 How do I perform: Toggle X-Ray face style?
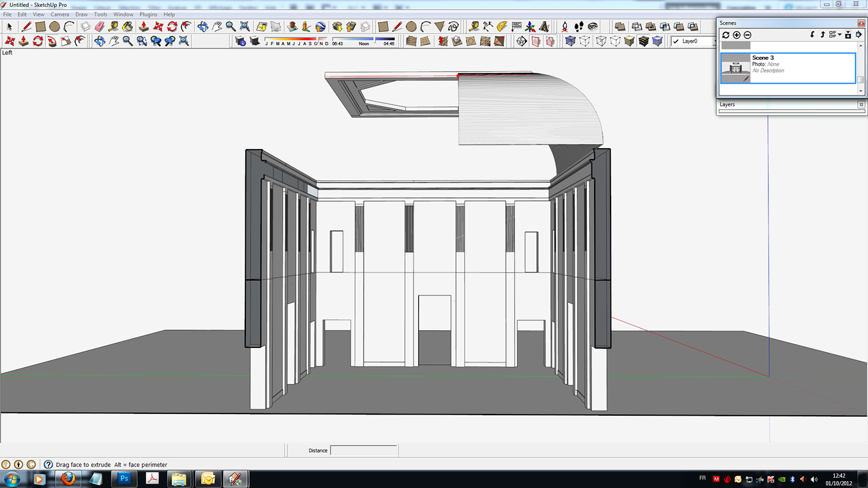coord(571,41)
